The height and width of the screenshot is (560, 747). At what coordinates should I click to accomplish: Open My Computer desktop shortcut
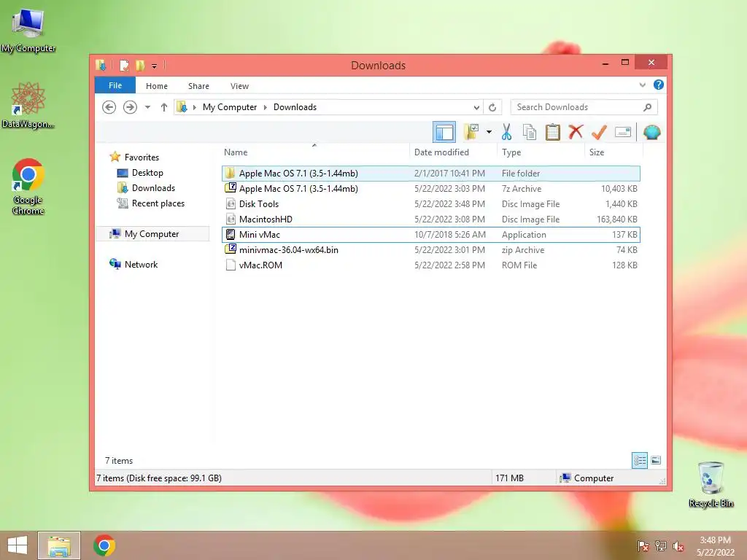pyautogui.click(x=28, y=30)
